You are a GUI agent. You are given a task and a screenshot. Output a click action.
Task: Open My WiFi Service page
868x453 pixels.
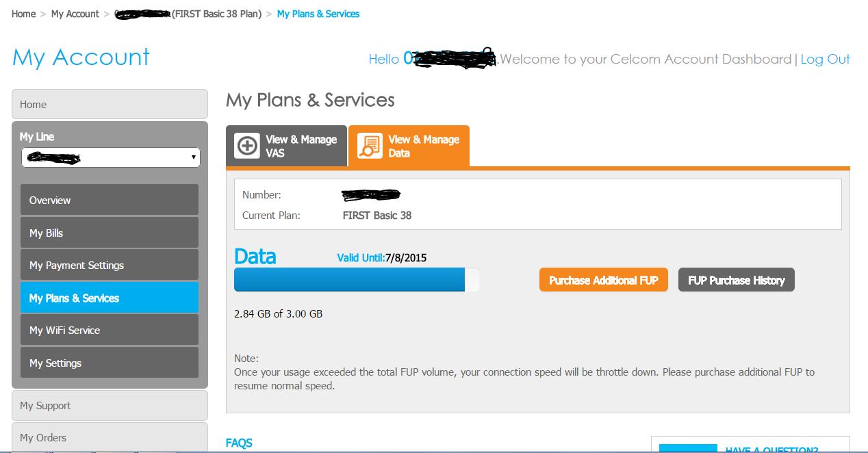(x=110, y=330)
